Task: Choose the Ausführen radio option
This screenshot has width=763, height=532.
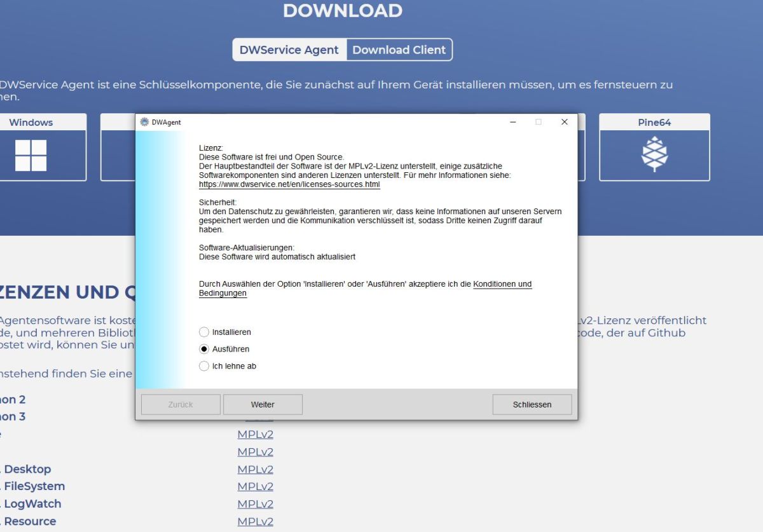Action: [204, 349]
